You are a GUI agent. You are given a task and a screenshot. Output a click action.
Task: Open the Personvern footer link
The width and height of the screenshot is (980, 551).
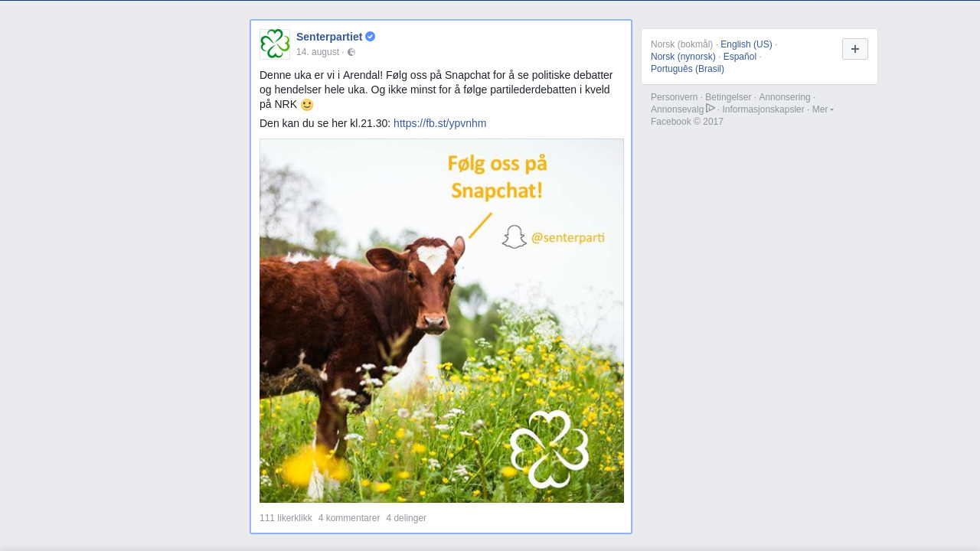click(675, 97)
